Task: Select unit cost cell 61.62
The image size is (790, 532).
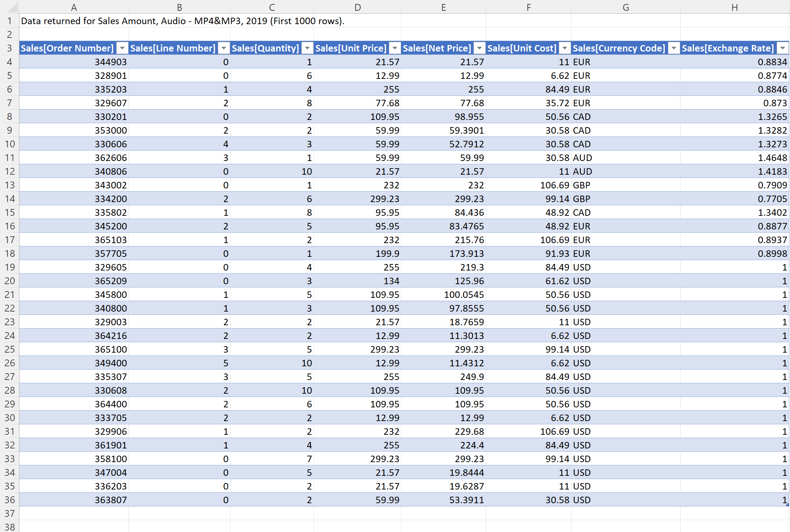Action: [x=529, y=281]
